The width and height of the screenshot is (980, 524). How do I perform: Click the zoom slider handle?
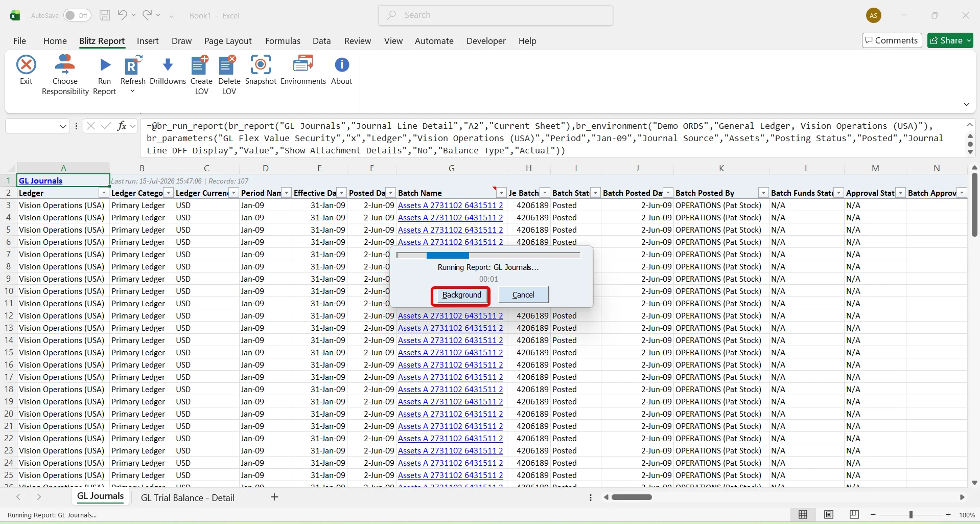(x=911, y=515)
